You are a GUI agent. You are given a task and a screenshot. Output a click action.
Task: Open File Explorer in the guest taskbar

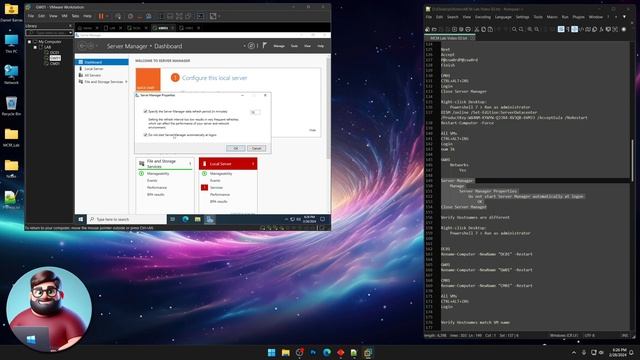pos(198,220)
